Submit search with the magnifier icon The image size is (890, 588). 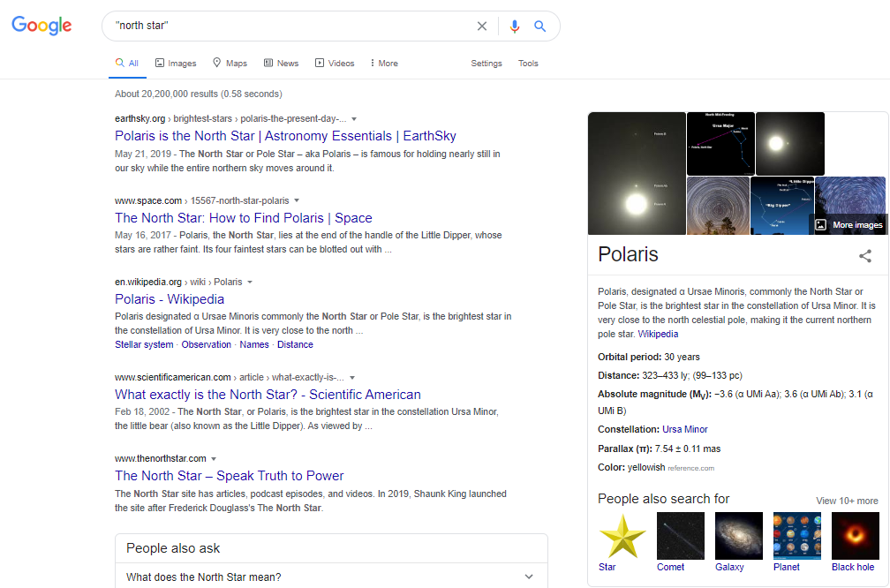[539, 26]
